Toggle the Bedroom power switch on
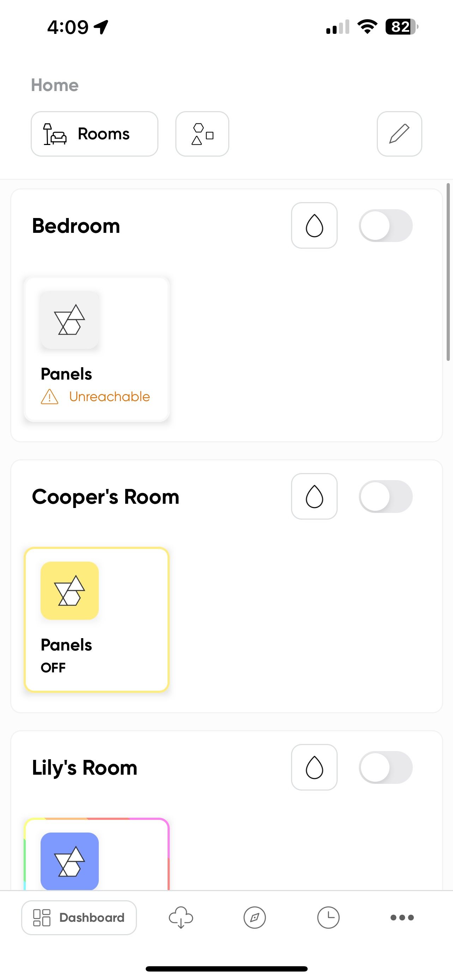Viewport: 453px width, 980px height. (x=386, y=225)
